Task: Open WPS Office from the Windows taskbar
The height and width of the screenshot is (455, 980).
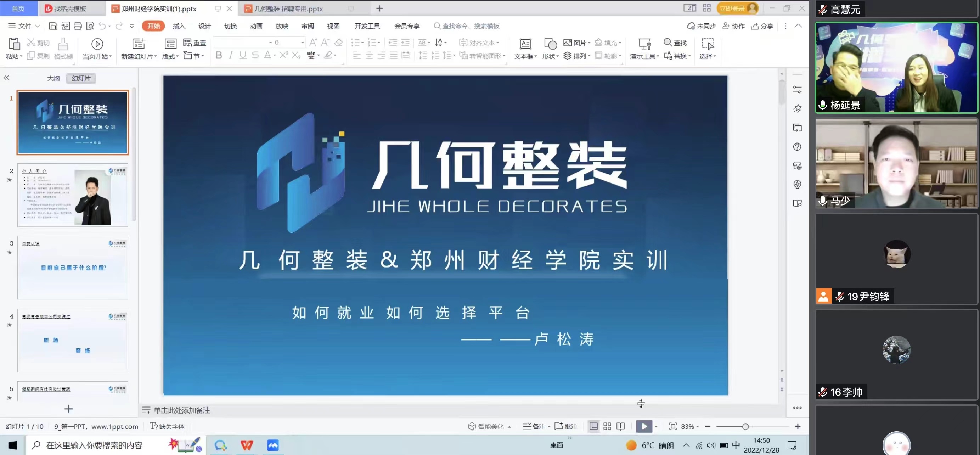Action: click(247, 445)
